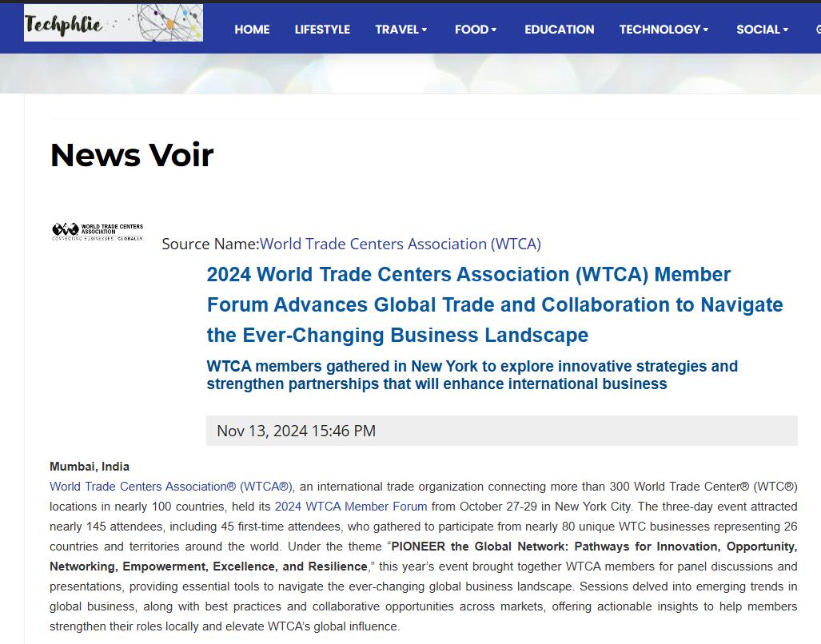Click the 2024 WTCA Member Forum headline
Image resolution: width=821 pixels, height=644 pixels.
point(495,304)
